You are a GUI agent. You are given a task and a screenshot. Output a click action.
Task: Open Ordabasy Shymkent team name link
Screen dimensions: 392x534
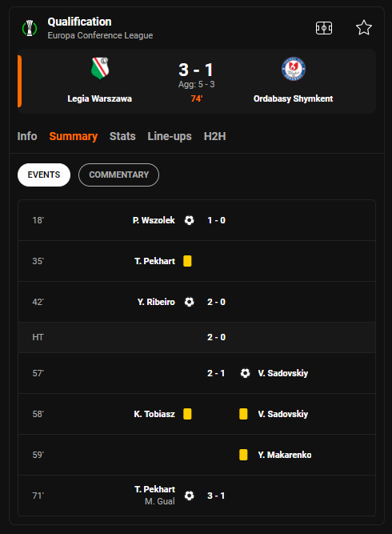(x=294, y=98)
